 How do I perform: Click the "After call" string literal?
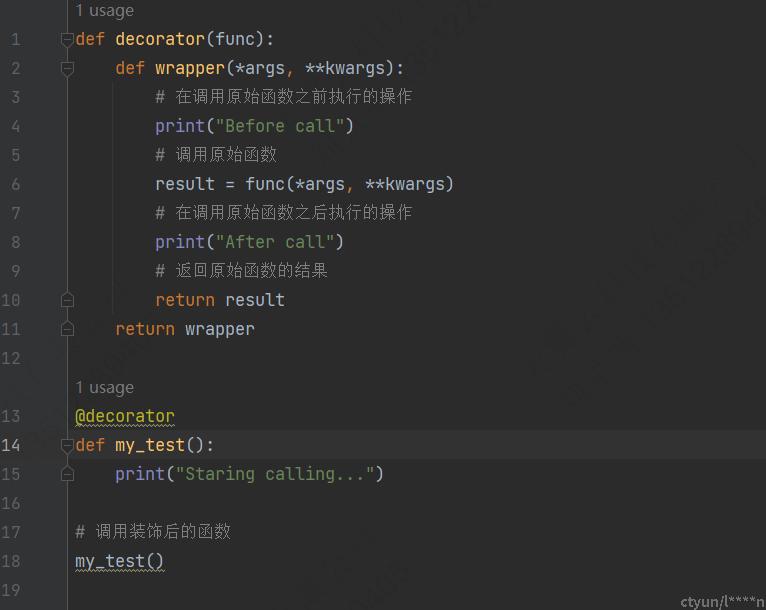(275, 242)
